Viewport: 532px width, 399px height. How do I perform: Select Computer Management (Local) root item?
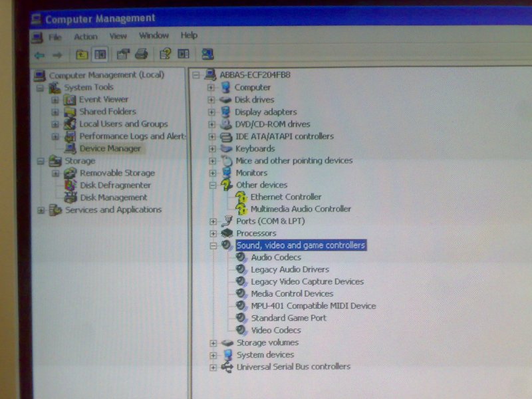click(x=106, y=74)
